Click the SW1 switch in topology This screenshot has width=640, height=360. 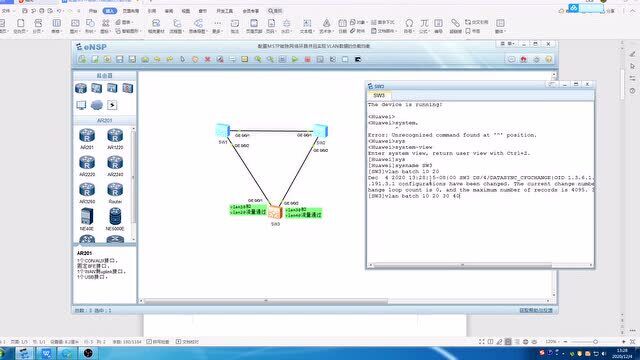point(223,131)
